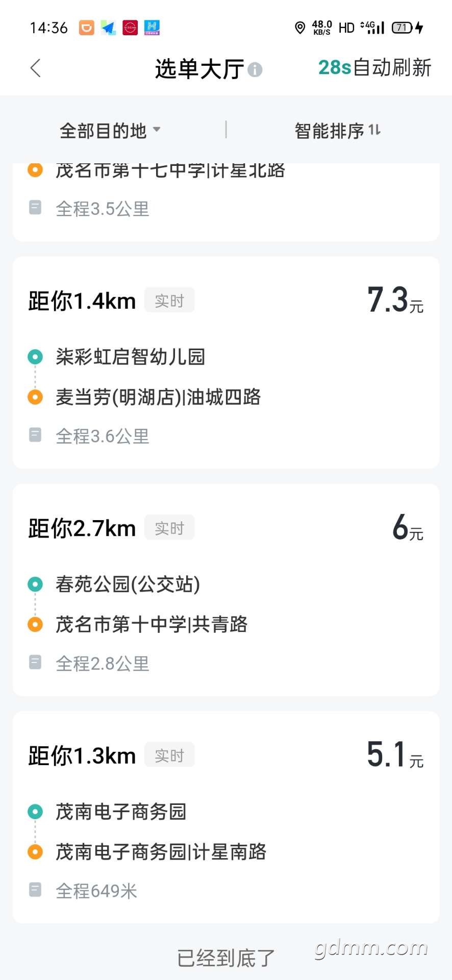This screenshot has width=452, height=980.
Task: Tap the Didi orange notification icon
Action: [x=86, y=28]
